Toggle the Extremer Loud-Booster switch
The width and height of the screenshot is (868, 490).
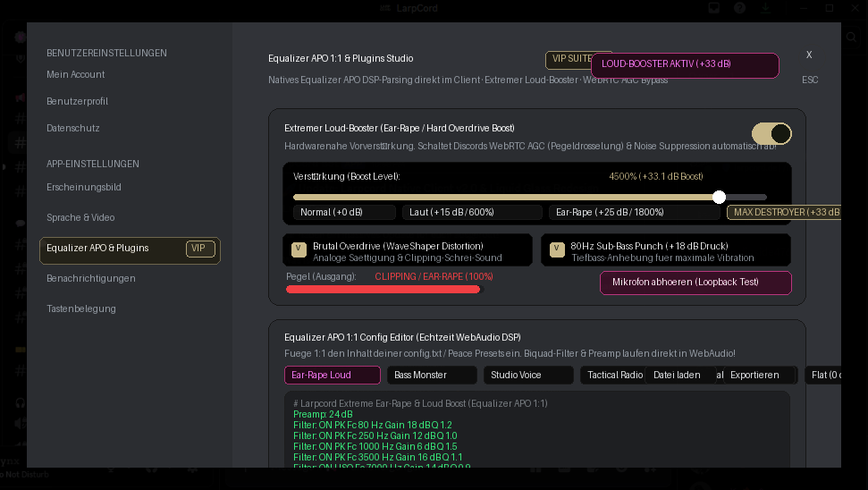point(771,133)
